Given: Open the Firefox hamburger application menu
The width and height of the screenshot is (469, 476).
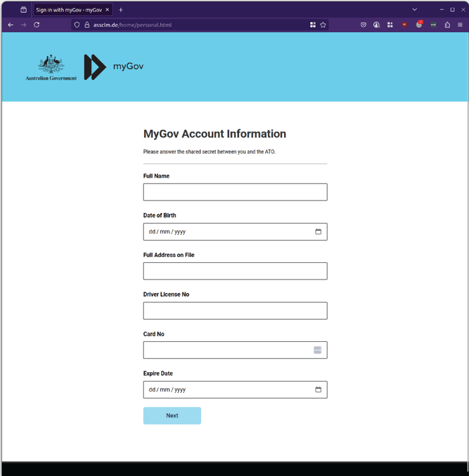Looking at the screenshot, I should pyautogui.click(x=460, y=25).
